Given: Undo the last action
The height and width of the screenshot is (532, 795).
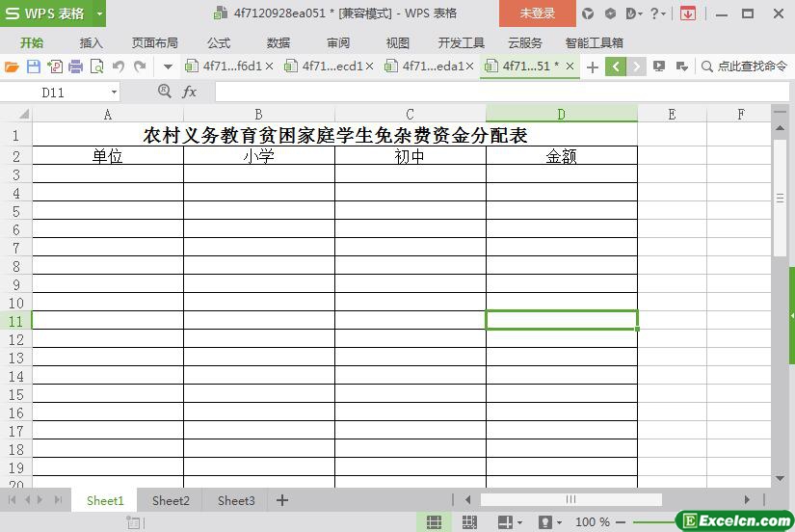Looking at the screenshot, I should 119,66.
